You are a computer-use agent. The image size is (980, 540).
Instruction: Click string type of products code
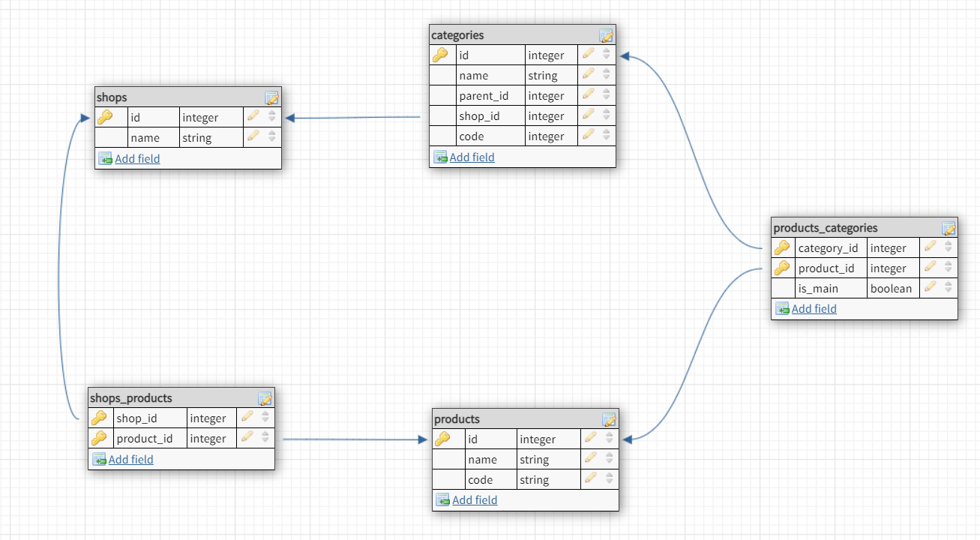[535, 480]
